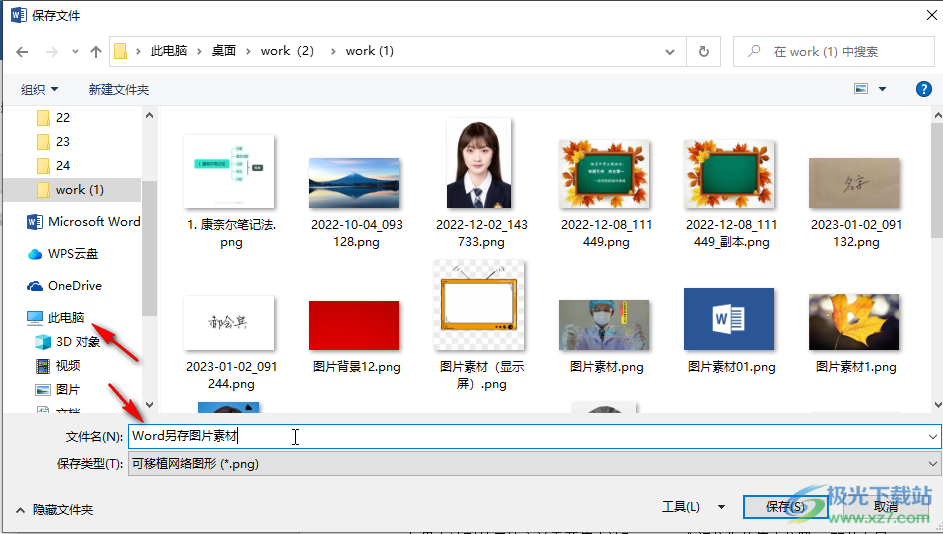943x534 pixels.
Task: Select work (1) folder in tree
Action: 72,190
